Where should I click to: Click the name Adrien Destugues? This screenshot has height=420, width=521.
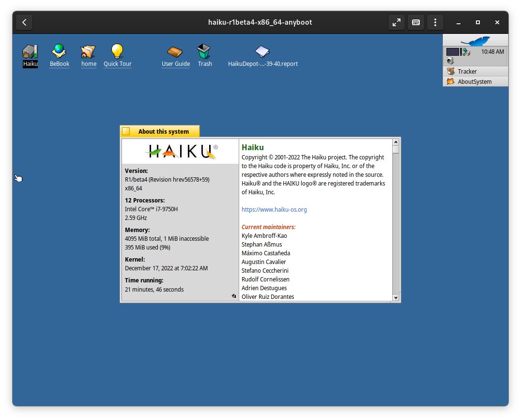264,288
